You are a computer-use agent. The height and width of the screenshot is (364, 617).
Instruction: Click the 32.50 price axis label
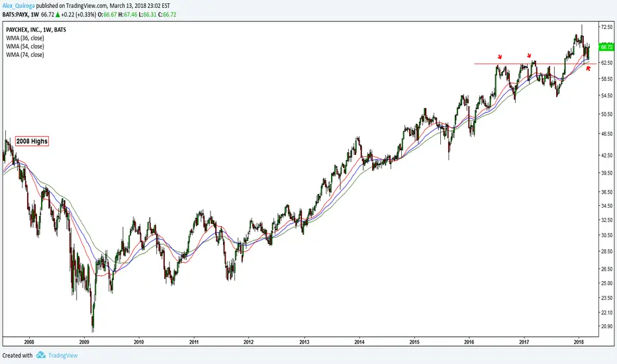[x=607, y=220]
